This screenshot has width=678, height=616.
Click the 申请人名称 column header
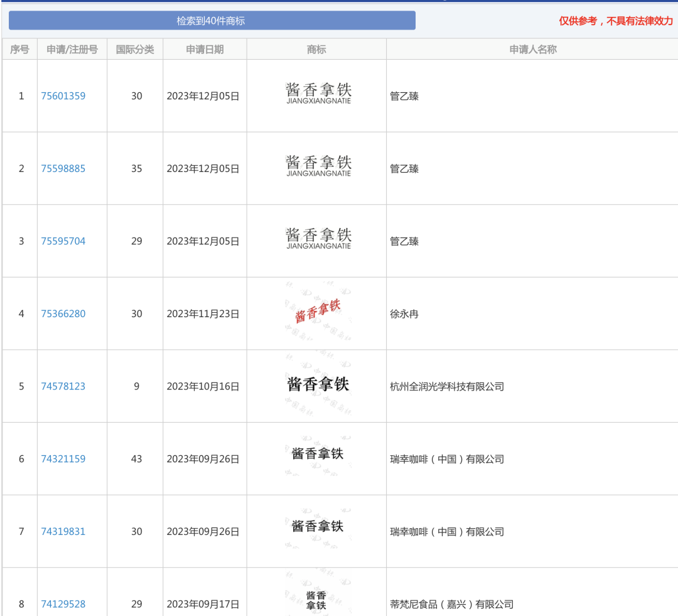point(531,49)
